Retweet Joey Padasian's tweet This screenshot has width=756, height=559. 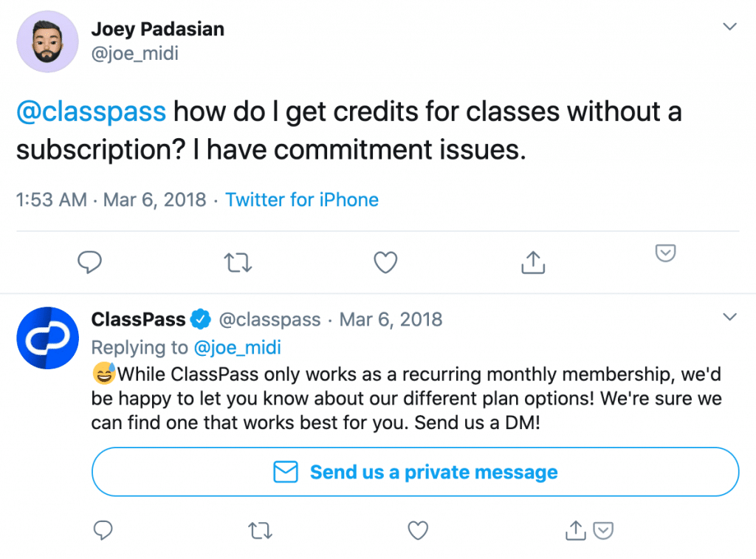click(238, 262)
